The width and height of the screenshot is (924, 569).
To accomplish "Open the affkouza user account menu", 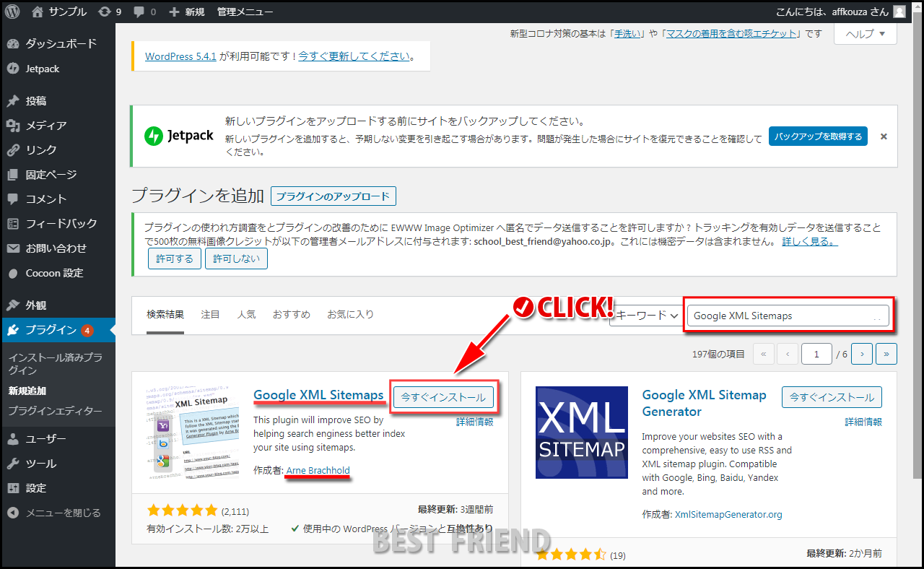I will [x=833, y=12].
